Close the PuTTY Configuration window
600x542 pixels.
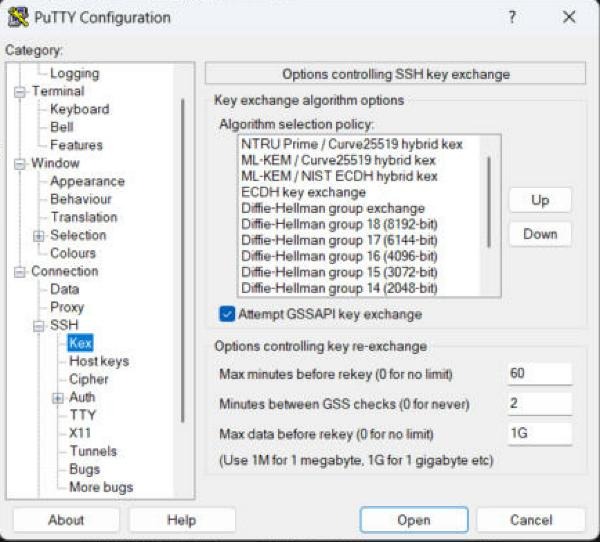click(569, 17)
